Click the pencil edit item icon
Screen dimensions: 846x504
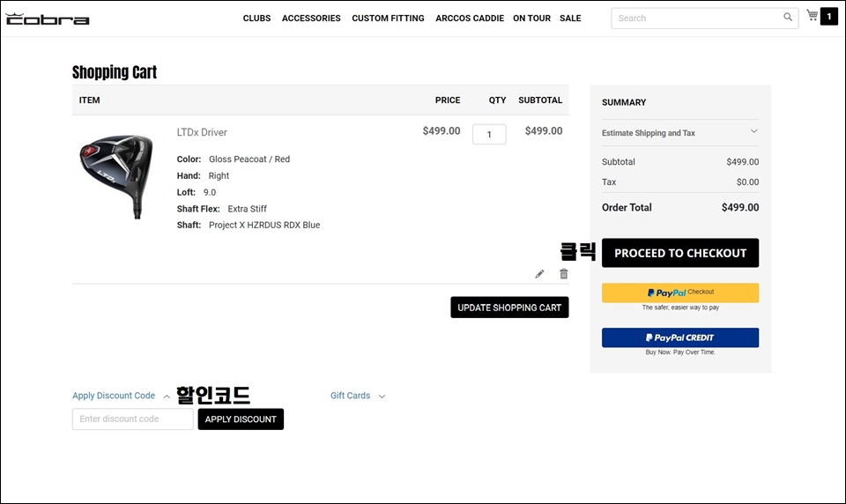(539, 274)
